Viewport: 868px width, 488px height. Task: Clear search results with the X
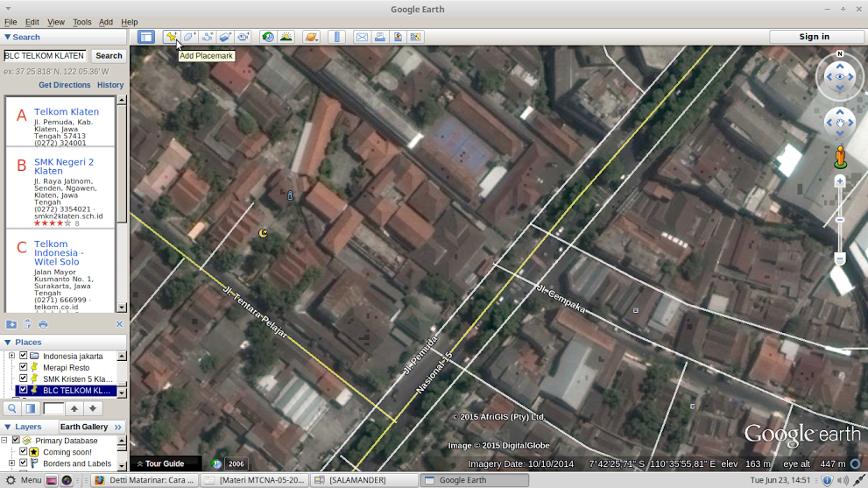pyautogui.click(x=119, y=324)
